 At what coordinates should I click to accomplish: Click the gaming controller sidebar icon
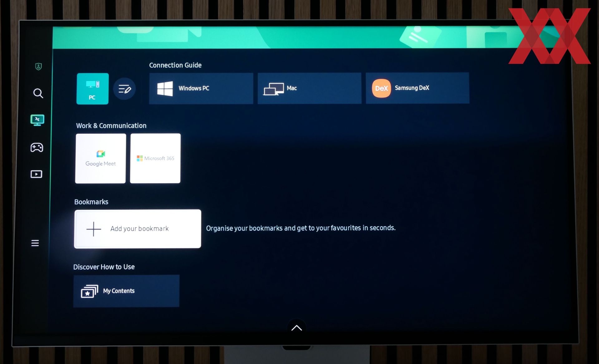point(37,147)
